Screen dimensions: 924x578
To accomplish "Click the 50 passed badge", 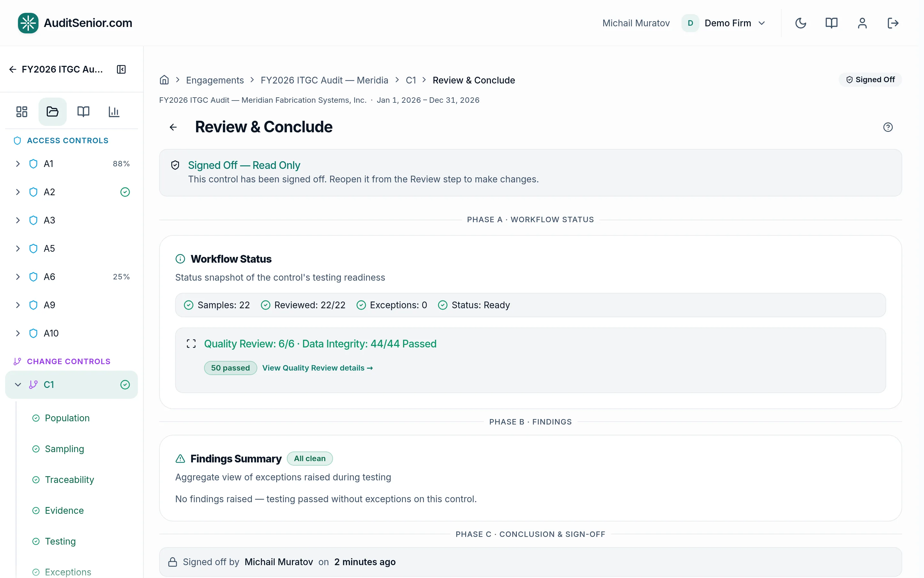I will [231, 368].
